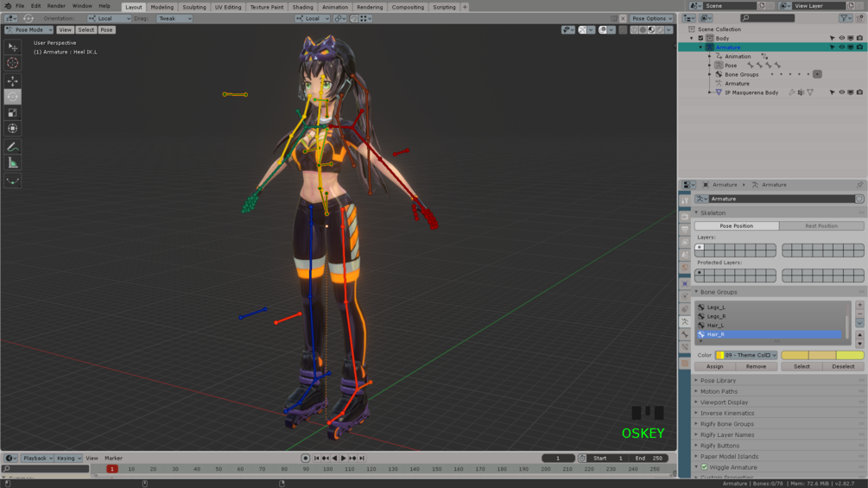
Task: Select the Move tool
Action: (x=13, y=81)
